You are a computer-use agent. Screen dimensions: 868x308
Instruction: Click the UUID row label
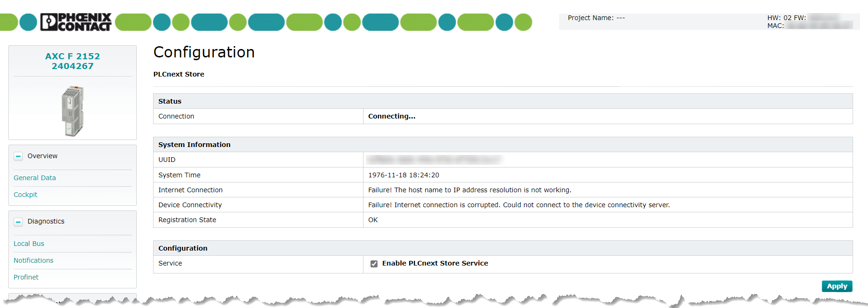167,160
